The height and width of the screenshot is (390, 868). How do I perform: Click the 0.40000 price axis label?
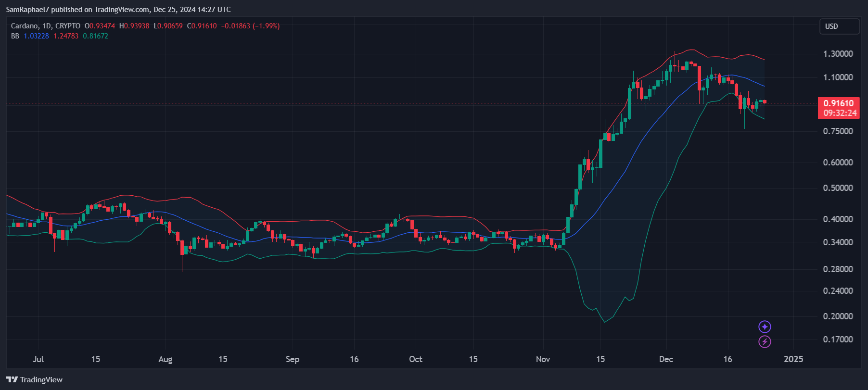(838, 219)
